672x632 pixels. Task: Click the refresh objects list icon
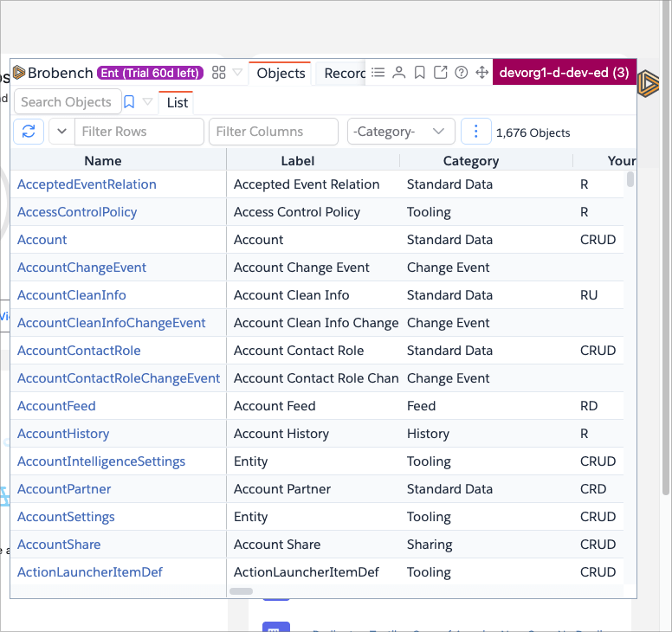point(29,132)
